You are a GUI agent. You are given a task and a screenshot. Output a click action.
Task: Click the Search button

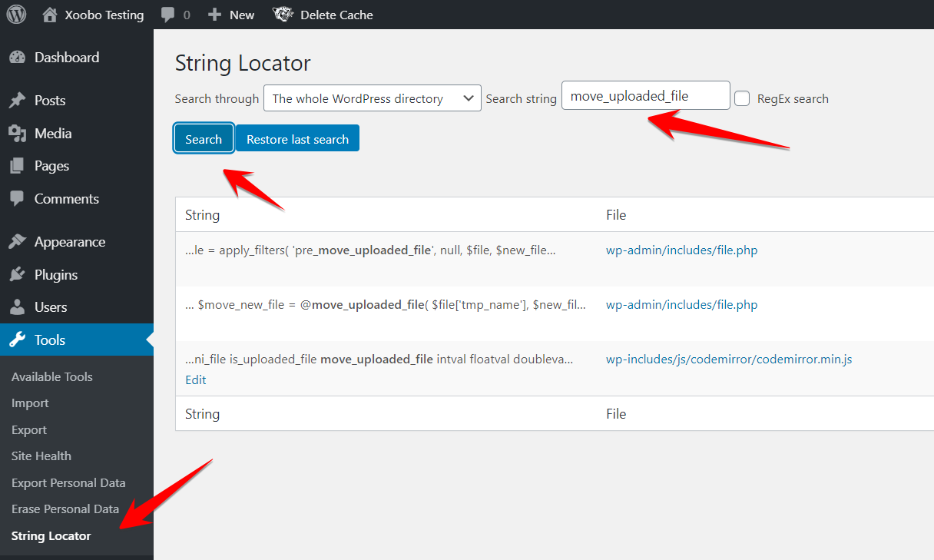point(204,139)
